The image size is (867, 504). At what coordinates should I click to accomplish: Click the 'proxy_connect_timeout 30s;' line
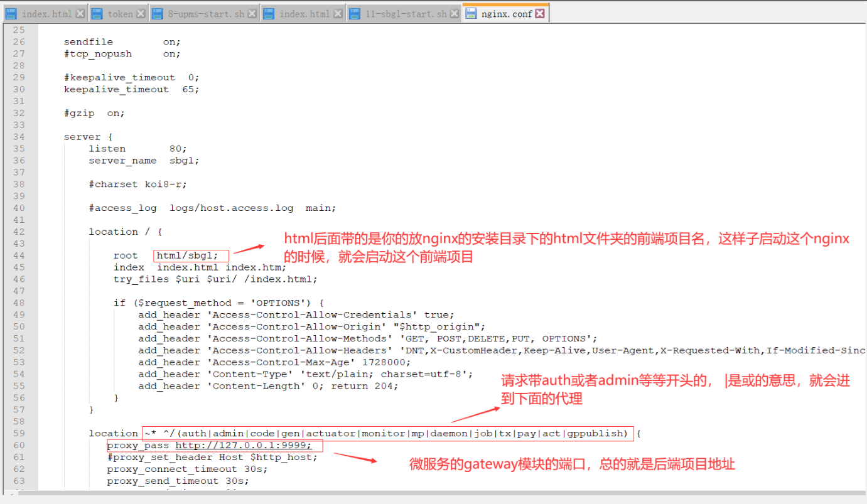[187, 469]
